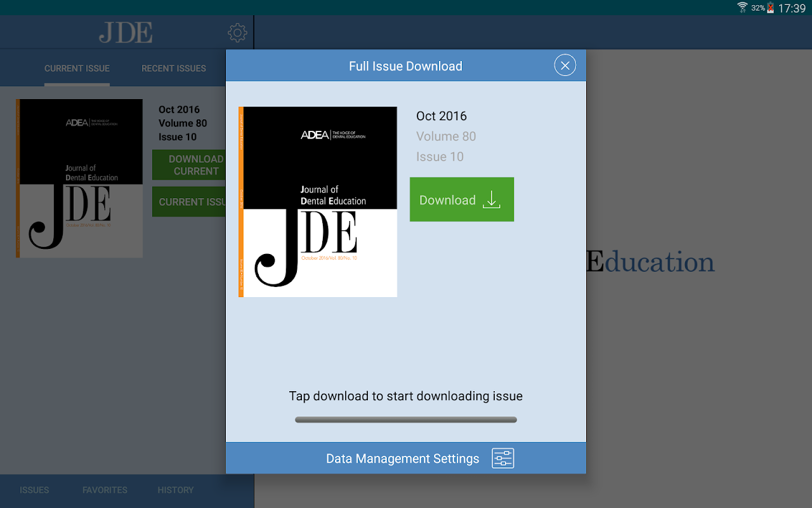The width and height of the screenshot is (812, 508).
Task: Select the JDE cover thumbnail in dialog
Action: click(318, 202)
